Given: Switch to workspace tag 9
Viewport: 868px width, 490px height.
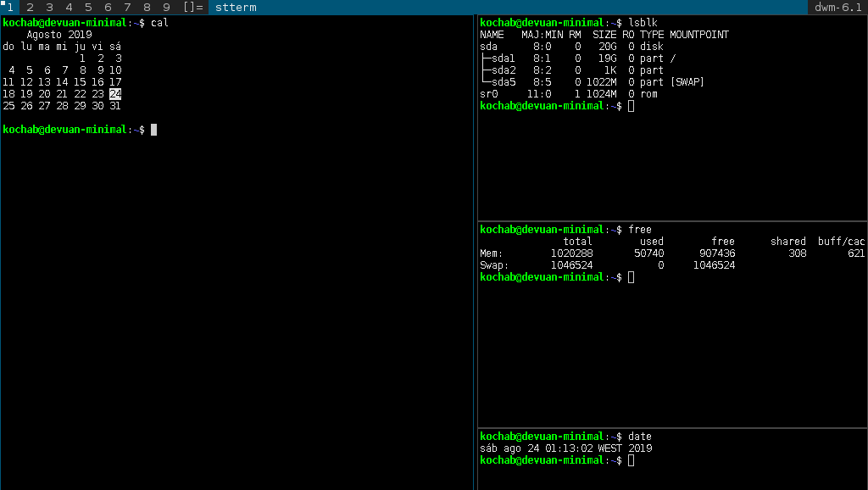Looking at the screenshot, I should pyautogui.click(x=166, y=7).
